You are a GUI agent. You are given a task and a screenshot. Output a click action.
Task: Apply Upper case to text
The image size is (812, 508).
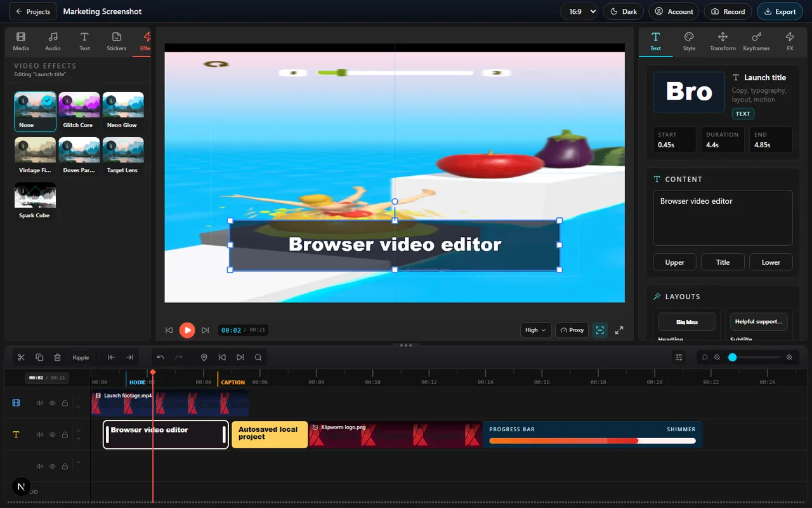point(674,262)
